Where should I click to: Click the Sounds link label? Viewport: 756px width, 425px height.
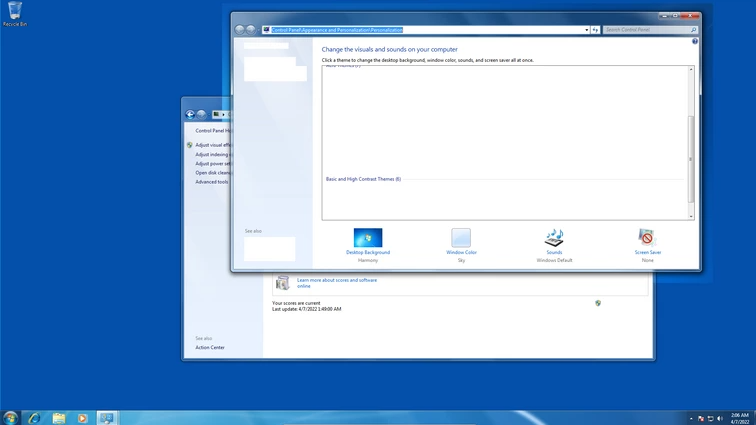coord(554,252)
